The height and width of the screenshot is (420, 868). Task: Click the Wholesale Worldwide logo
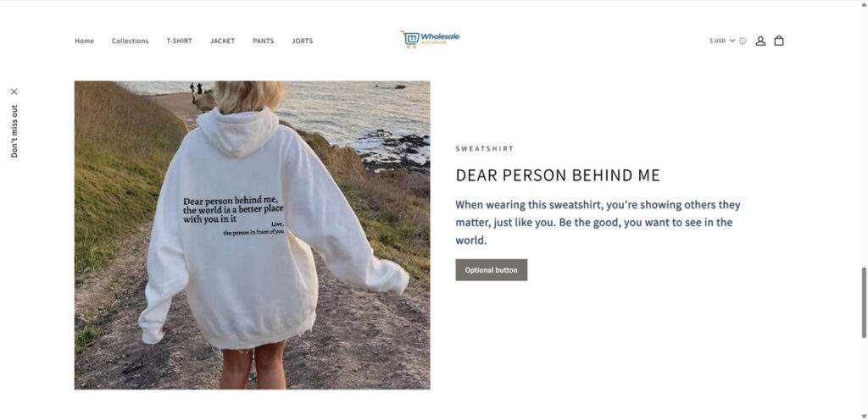(430, 39)
